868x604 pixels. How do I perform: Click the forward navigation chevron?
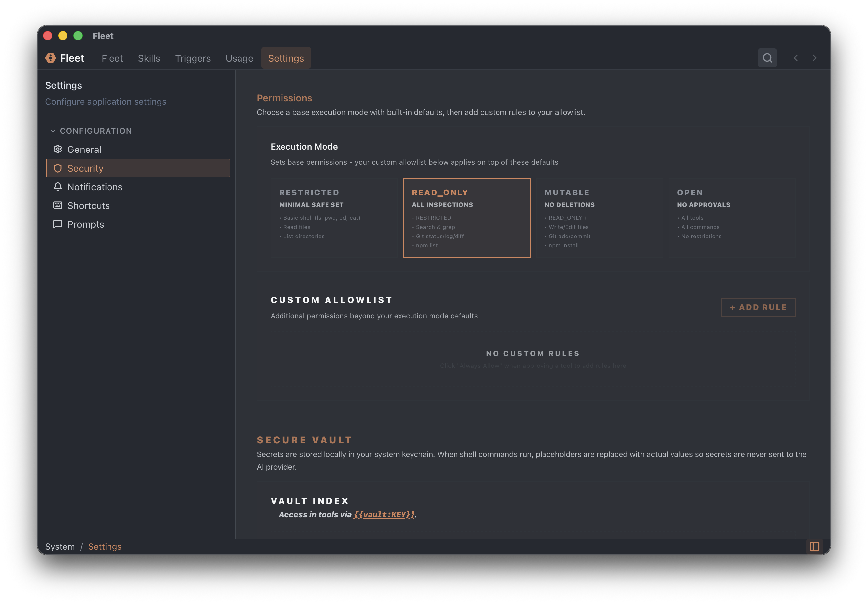tap(815, 58)
